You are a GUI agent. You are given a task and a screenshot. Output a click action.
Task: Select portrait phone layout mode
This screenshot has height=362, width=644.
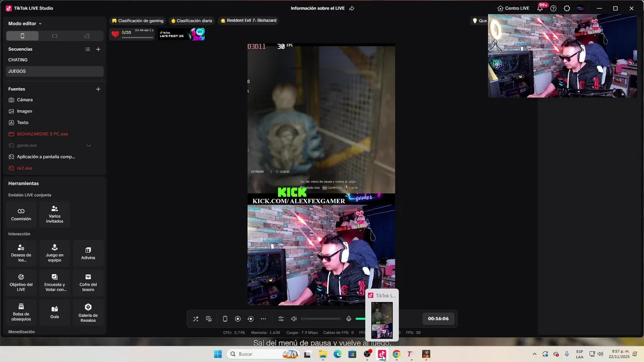tap(22, 36)
